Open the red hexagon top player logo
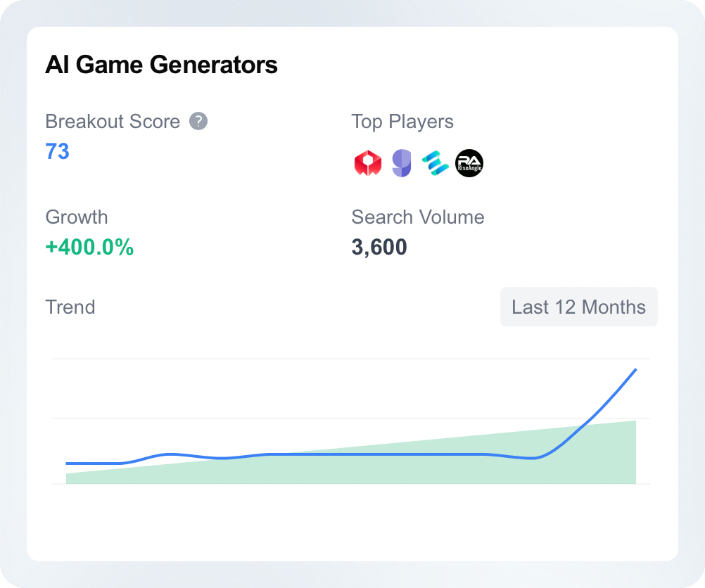This screenshot has height=588, width=705. 368,162
